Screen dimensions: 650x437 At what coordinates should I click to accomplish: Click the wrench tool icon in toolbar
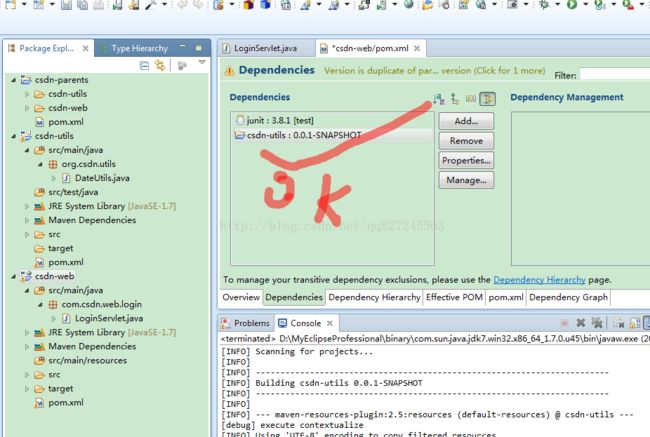pyautogui.click(x=150, y=5)
